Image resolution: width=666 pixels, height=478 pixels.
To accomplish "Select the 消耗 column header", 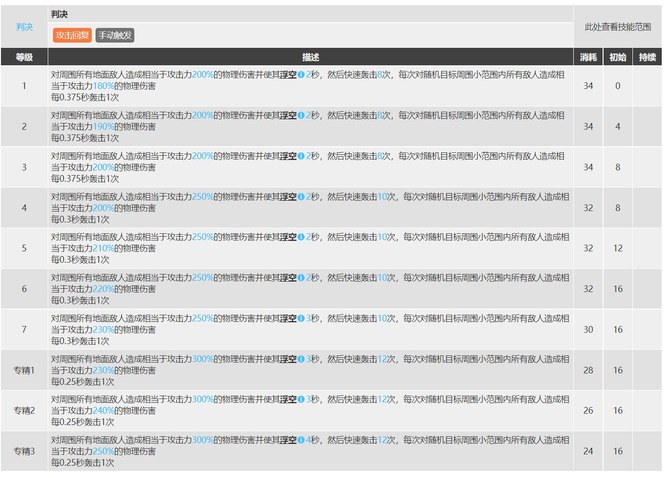I will [588, 58].
